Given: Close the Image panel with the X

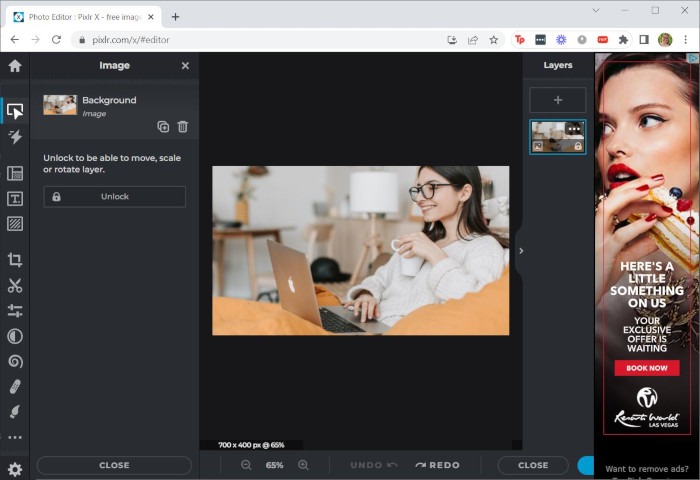Looking at the screenshot, I should click(185, 66).
